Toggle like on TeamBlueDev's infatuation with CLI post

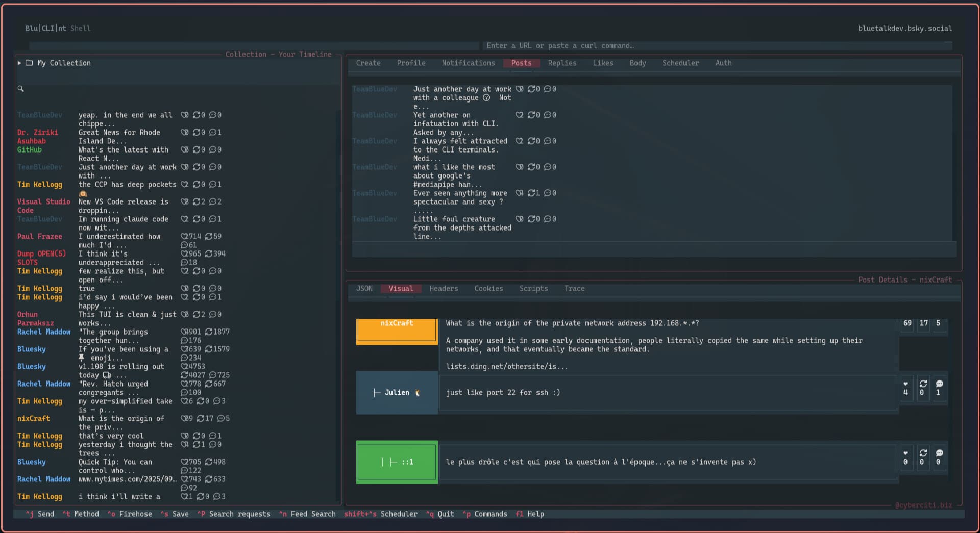coord(520,115)
